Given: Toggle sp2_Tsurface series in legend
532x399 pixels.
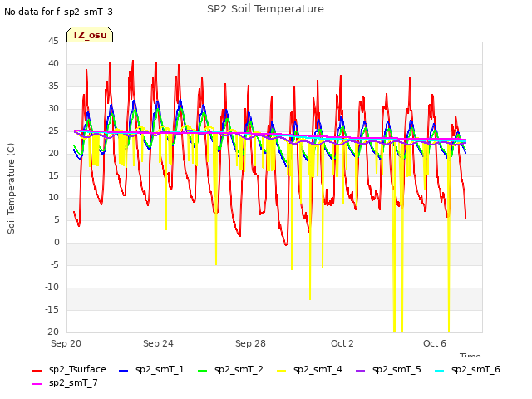Looking at the screenshot, I should [69, 369].
